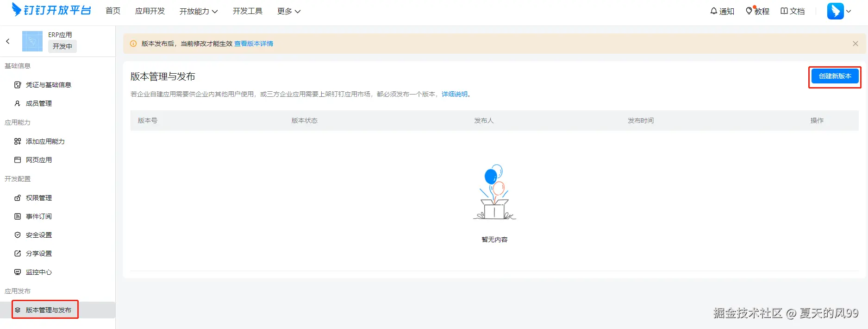Click the ERP应用 app thumbnail
Screen dimensions: 868x329
pyautogui.click(x=32, y=41)
